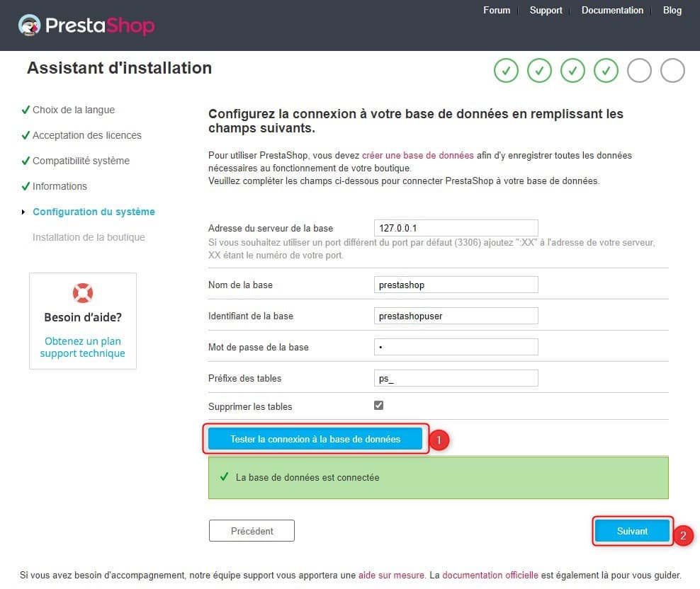Click the lifebuoy help icon

pyautogui.click(x=83, y=292)
